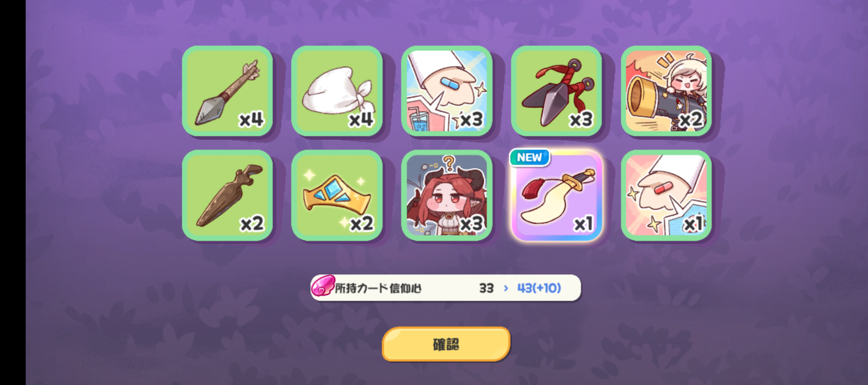
Task: Select the curved saber with red tassel
Action: pyautogui.click(x=556, y=195)
